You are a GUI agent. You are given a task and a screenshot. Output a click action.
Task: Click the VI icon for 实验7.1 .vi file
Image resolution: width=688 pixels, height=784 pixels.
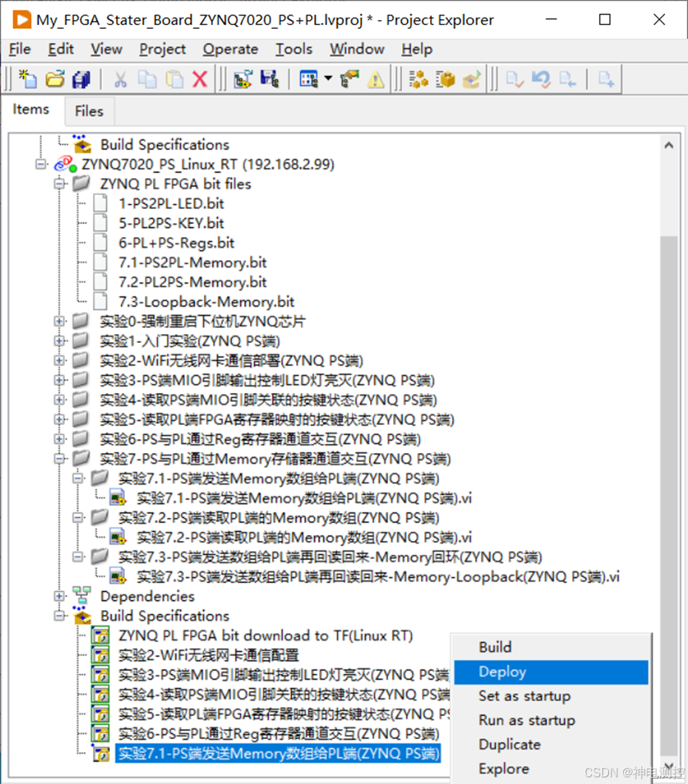[118, 497]
